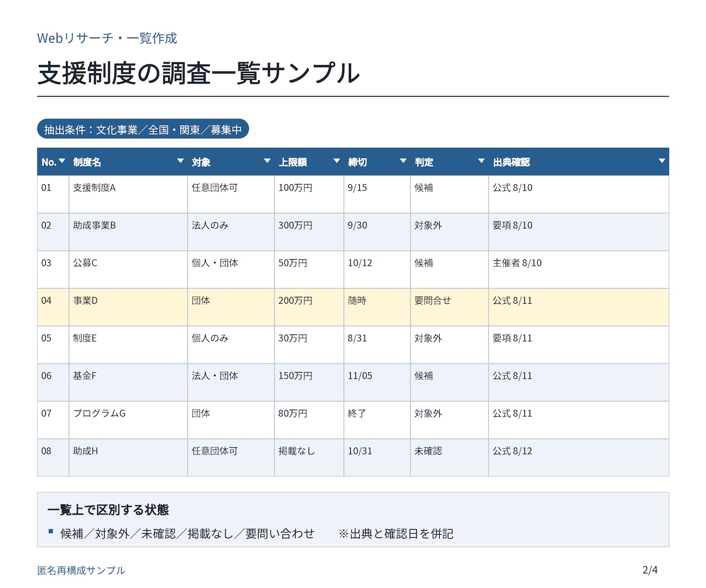The width and height of the screenshot is (706, 588).
Task: Select cell 助成H
Action: tap(128, 457)
